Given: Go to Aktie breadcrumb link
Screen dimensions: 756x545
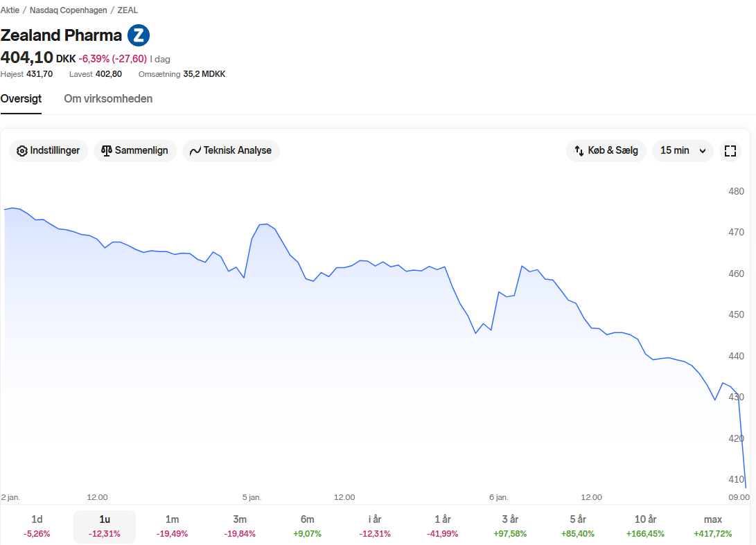Looking at the screenshot, I should [x=10, y=10].
